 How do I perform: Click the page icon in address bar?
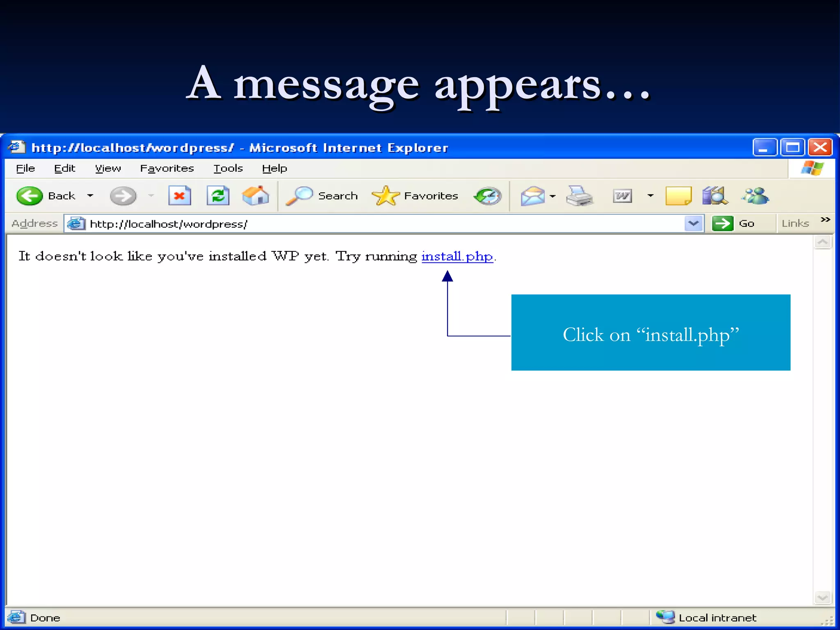(x=76, y=224)
